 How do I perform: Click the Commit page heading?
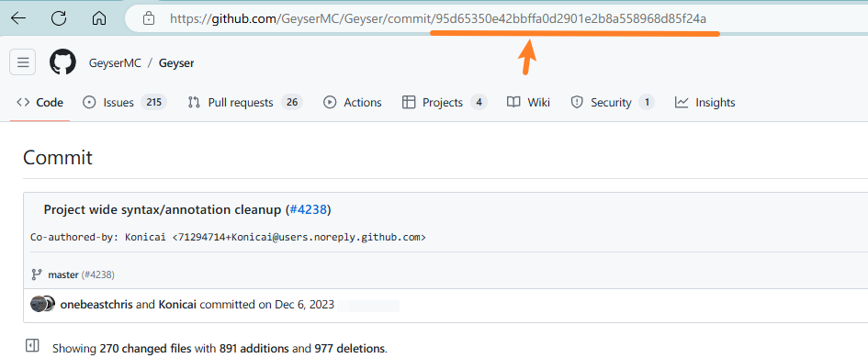coord(58,158)
